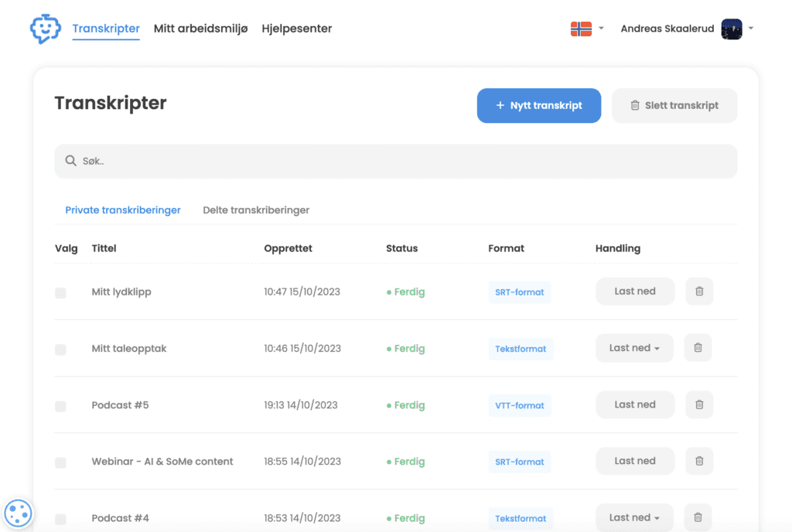Tick the checkbox for Mitt lydklipp
The image size is (792, 532).
coord(60,293)
